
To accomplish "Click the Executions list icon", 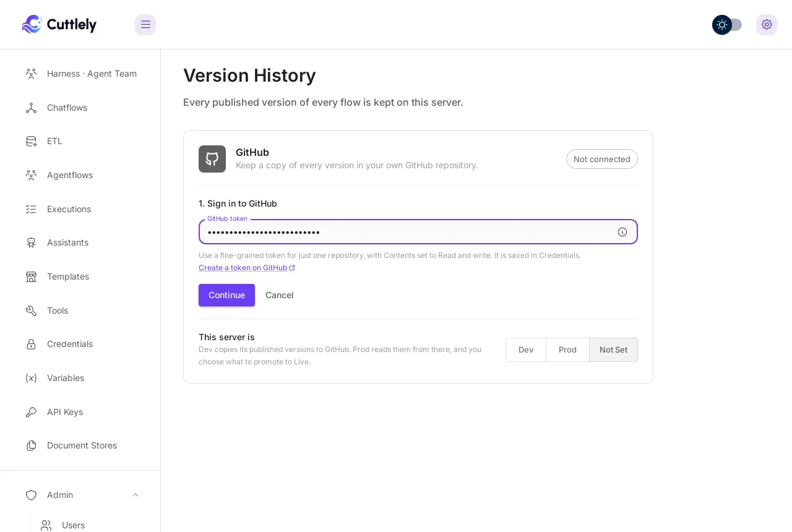I will (31, 209).
